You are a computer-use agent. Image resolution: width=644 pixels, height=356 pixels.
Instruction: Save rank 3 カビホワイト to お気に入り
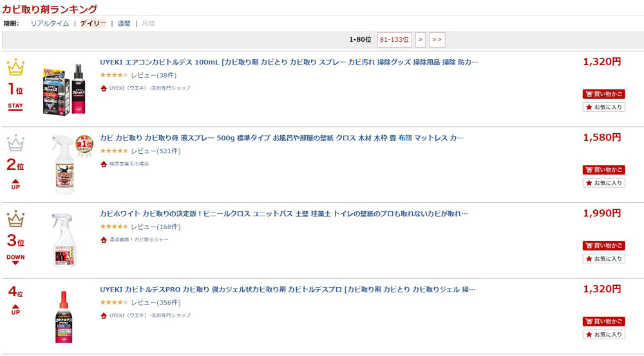tap(604, 259)
